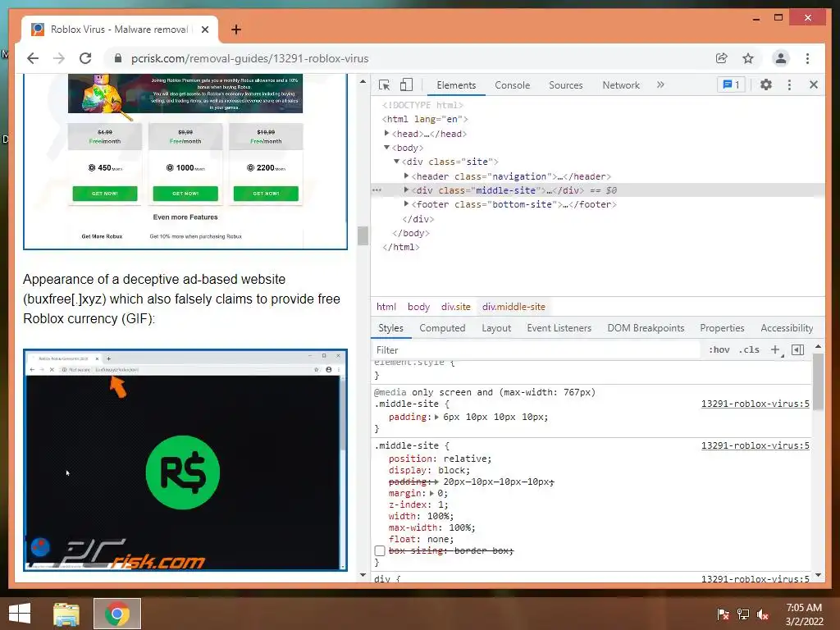The width and height of the screenshot is (840, 630).
Task: Click the new style rule plus icon
Action: (776, 349)
